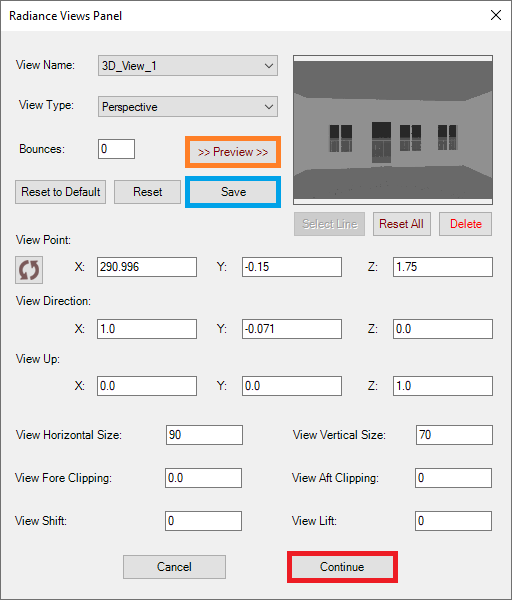Click the >> Preview >> button
Image resolution: width=512 pixels, height=600 pixels.
coord(233,152)
